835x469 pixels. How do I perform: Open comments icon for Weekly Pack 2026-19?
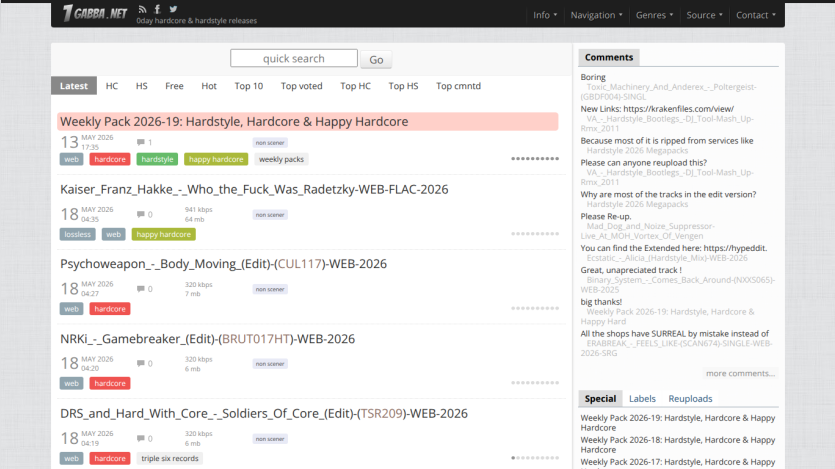click(141, 142)
